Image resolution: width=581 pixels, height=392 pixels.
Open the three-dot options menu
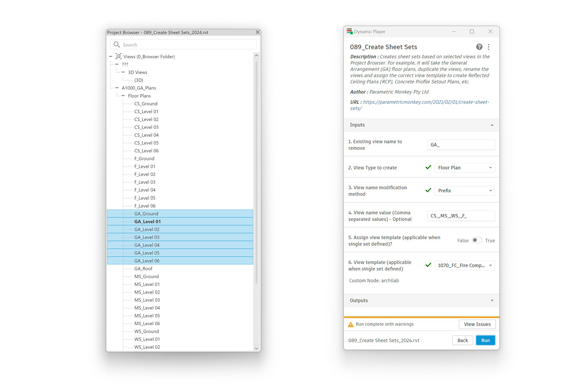[488, 47]
